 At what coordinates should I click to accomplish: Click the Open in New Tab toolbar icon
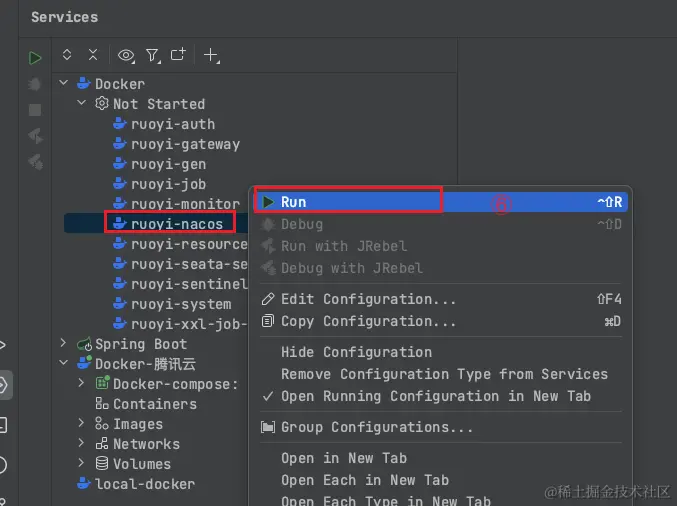[178, 54]
